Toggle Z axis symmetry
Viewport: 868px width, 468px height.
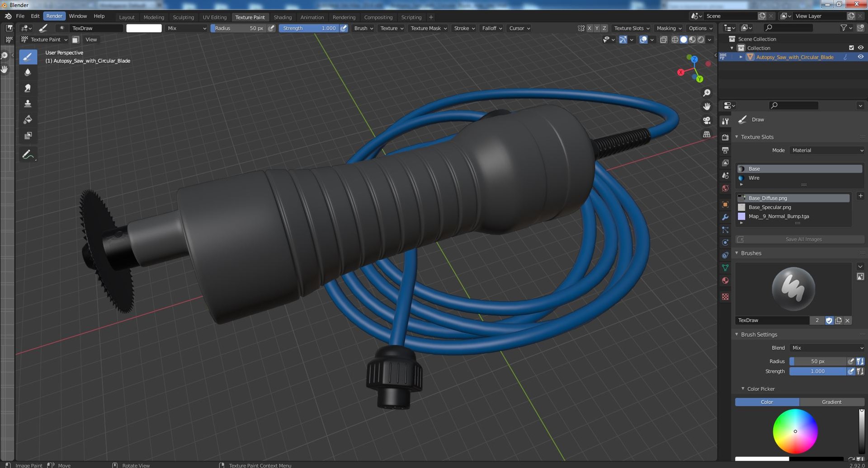click(604, 28)
